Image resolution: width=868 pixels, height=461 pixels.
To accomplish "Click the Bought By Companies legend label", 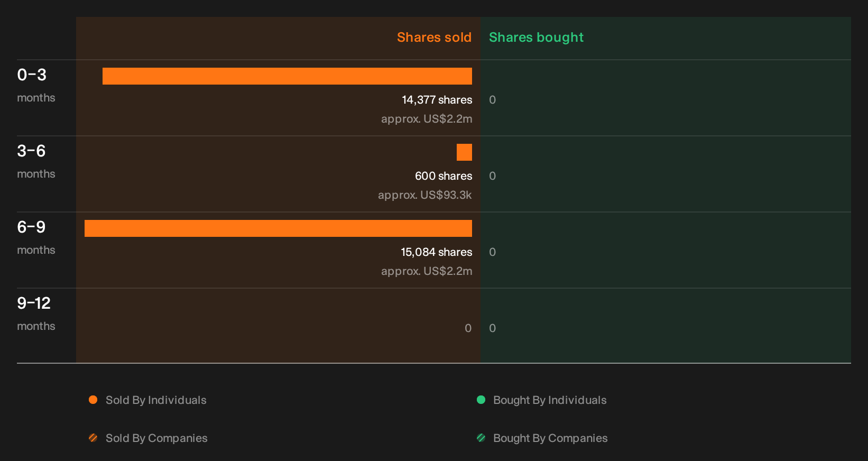I will pos(550,438).
